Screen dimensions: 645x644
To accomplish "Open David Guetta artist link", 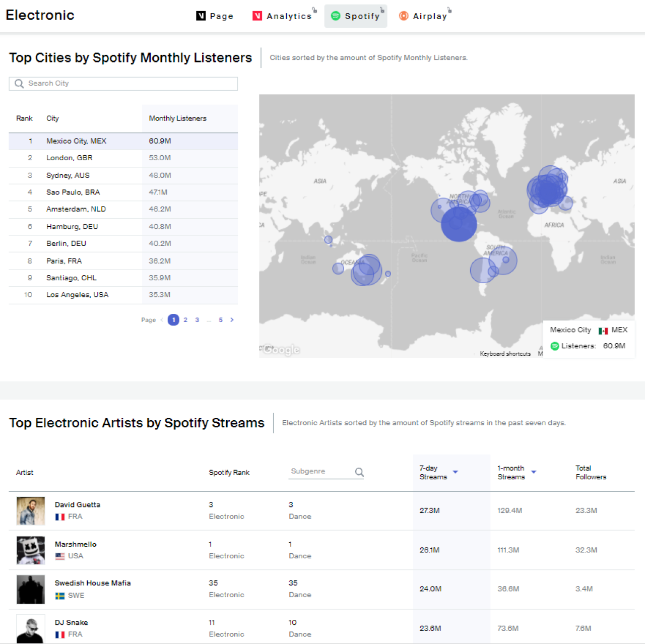I will [x=78, y=504].
